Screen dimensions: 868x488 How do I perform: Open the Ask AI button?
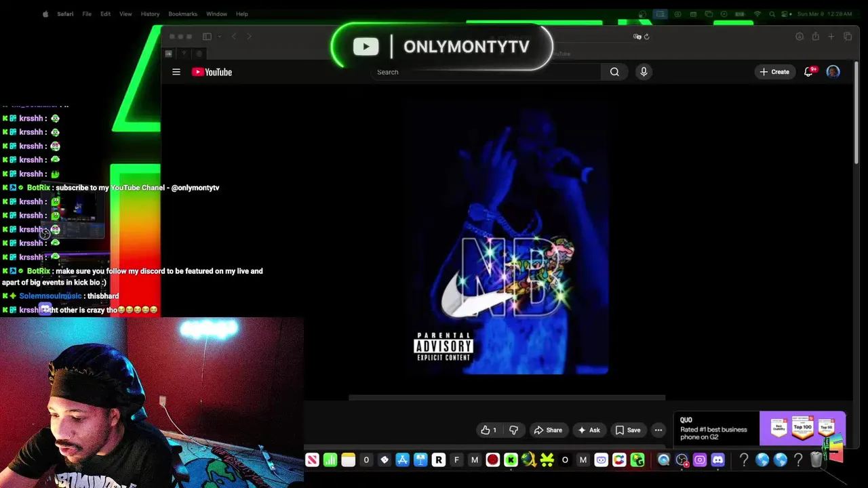[x=589, y=430]
